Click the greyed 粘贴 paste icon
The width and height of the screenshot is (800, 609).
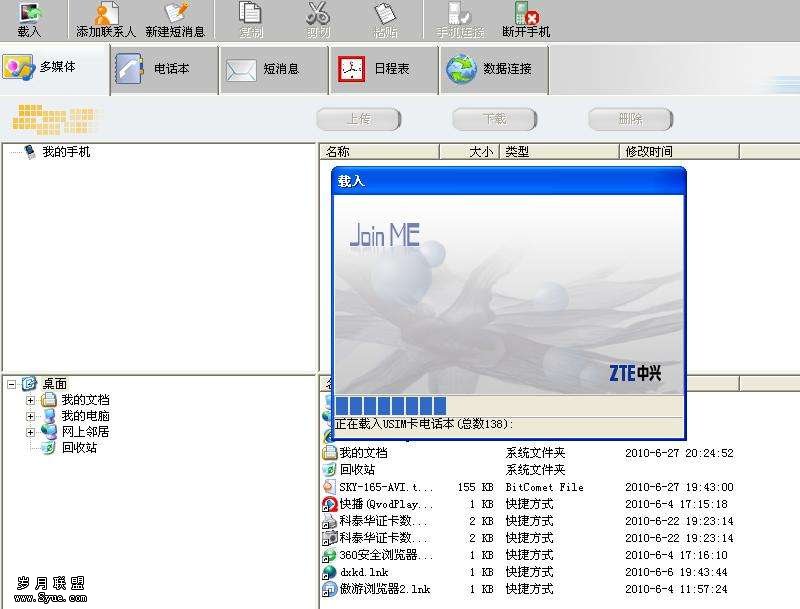(x=386, y=14)
